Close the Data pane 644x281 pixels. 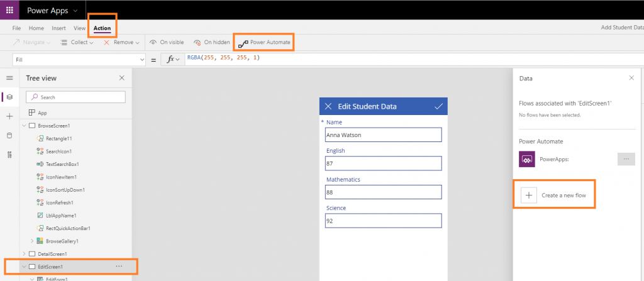coord(631,78)
